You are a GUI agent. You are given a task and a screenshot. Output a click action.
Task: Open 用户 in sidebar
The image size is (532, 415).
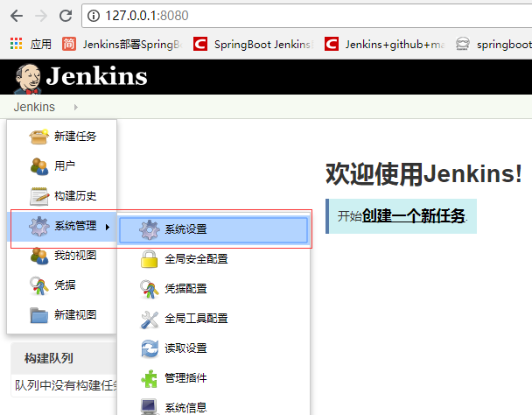65,166
